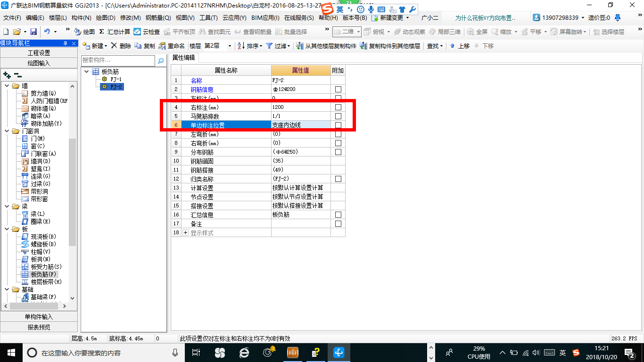The width and height of the screenshot is (644, 362).
Task: Collapse all tree nodes minus icon
Action: pyautogui.click(x=17, y=75)
